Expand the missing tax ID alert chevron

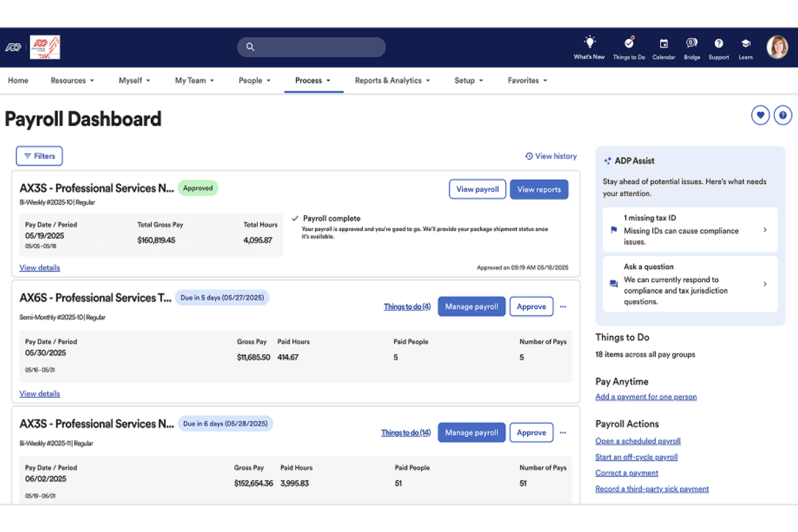pos(765,230)
